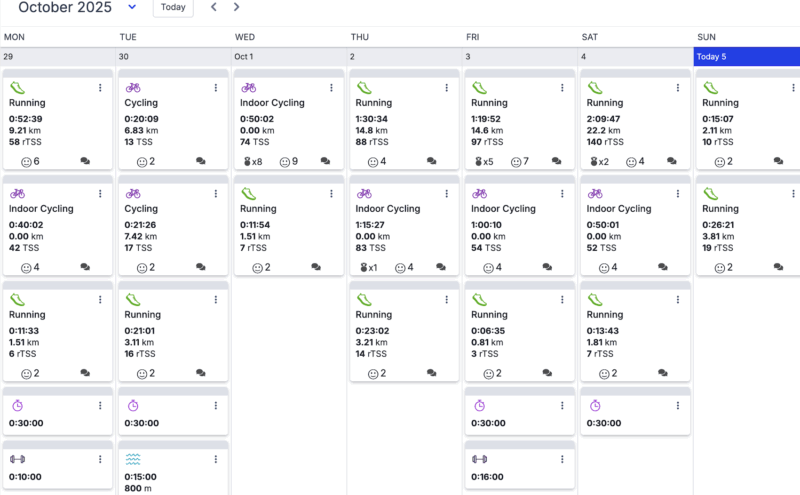Click the swim icon on Tuesday's 800 m workout

[x=133, y=459]
